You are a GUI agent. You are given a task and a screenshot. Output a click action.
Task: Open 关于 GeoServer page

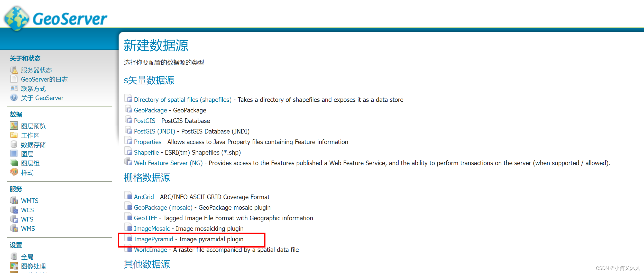click(42, 98)
